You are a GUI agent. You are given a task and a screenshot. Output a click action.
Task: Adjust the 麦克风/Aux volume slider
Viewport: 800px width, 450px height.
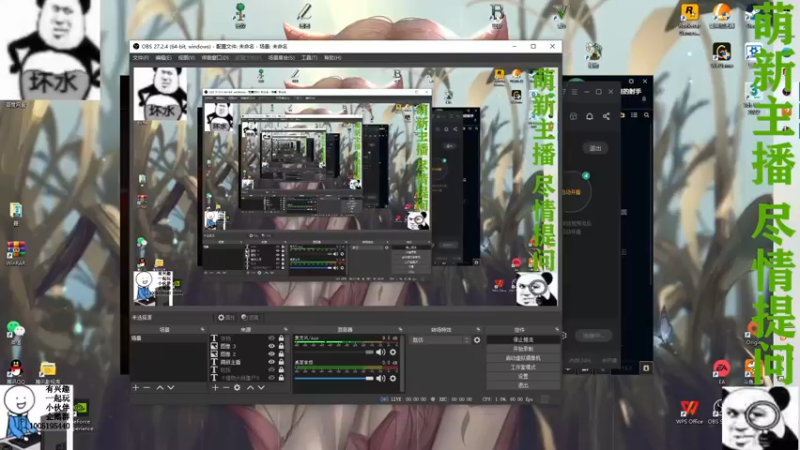point(334,352)
